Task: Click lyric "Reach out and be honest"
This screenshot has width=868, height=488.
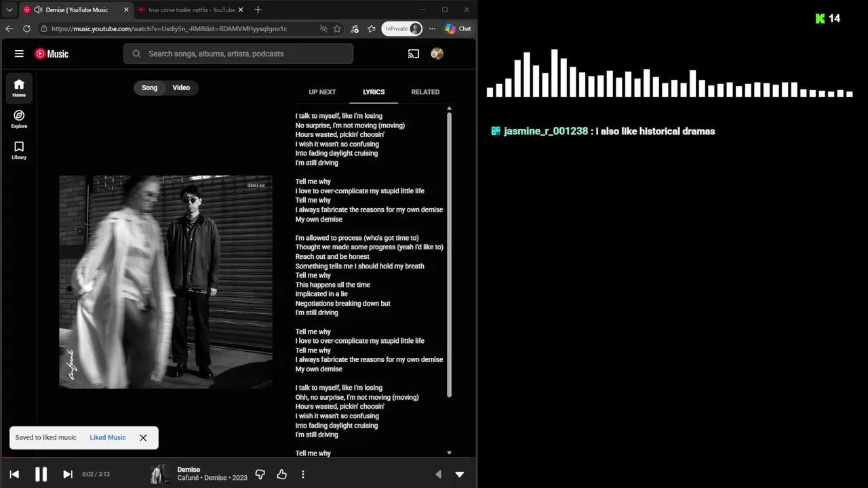Action: click(332, 257)
